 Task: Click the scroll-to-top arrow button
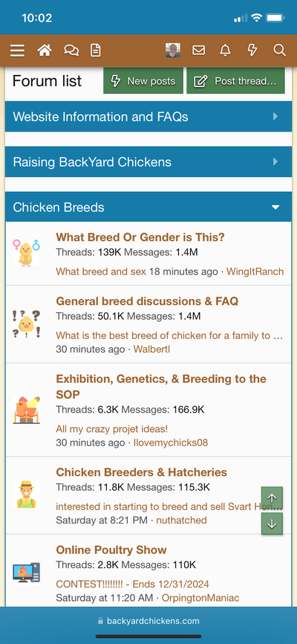[272, 498]
